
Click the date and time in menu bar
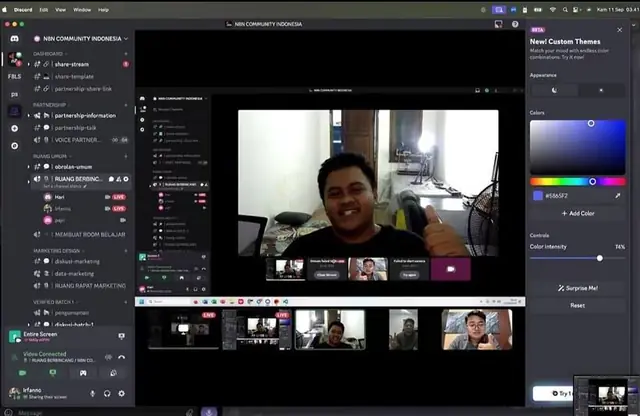pos(617,9)
